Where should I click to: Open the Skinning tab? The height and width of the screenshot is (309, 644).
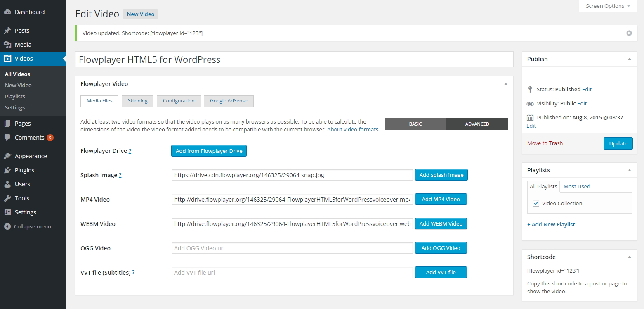[138, 101]
